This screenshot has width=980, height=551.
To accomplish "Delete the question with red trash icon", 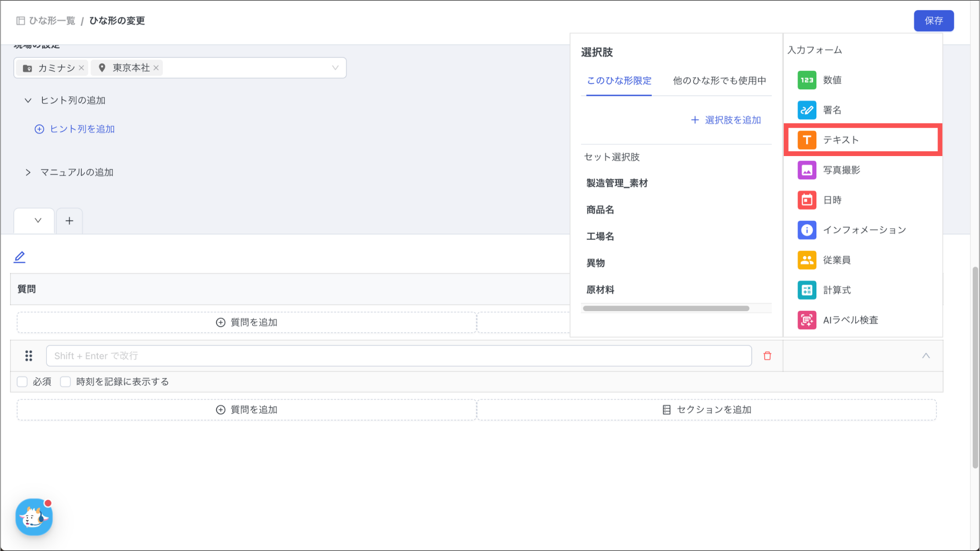I will coord(767,356).
